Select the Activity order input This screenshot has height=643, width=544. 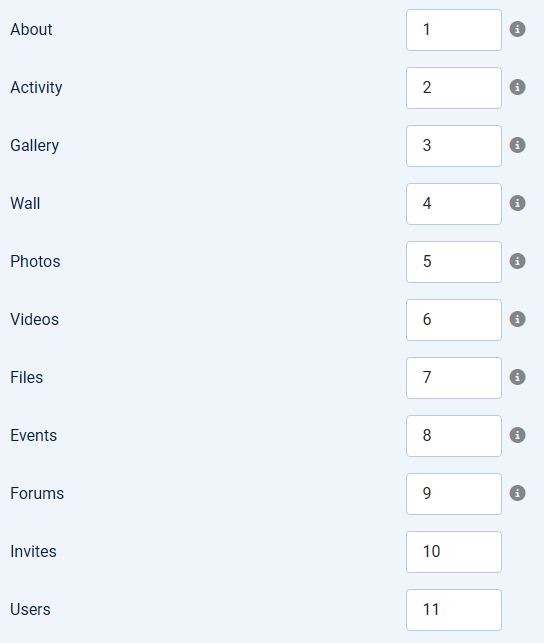click(454, 88)
